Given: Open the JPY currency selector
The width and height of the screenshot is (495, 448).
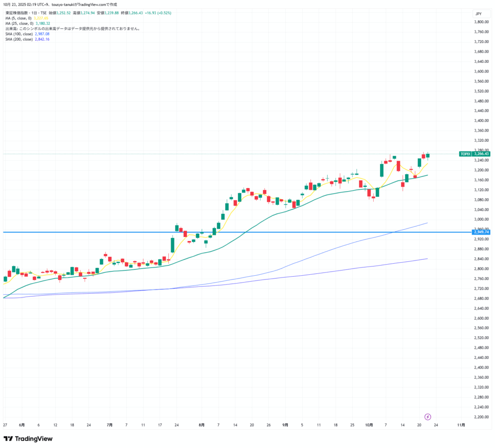Looking at the screenshot, I should pyautogui.click(x=478, y=14).
